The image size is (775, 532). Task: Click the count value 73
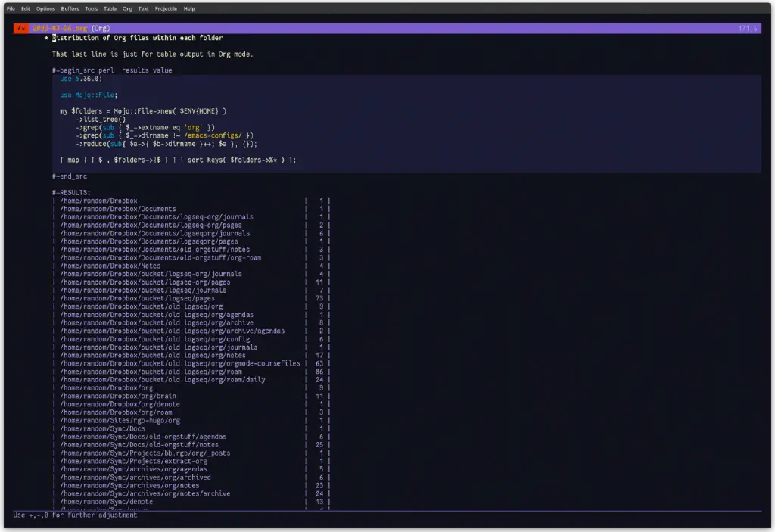pyautogui.click(x=319, y=299)
